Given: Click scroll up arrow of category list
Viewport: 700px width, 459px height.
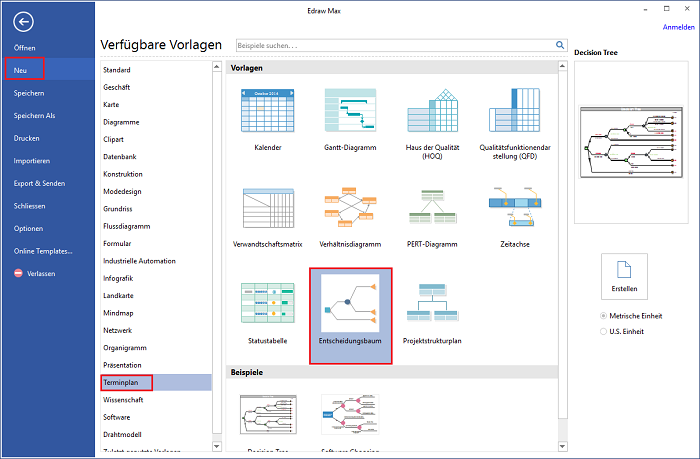Looking at the screenshot, I should 217,67.
